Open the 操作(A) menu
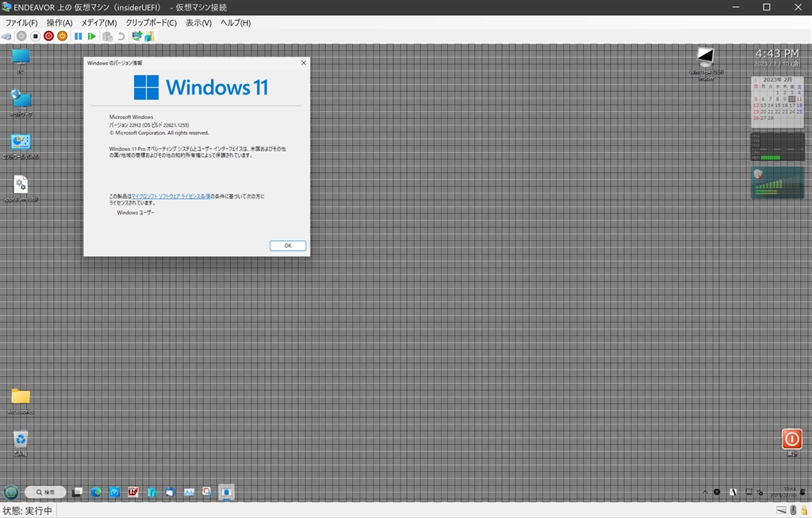The height and width of the screenshot is (518, 812). point(59,23)
